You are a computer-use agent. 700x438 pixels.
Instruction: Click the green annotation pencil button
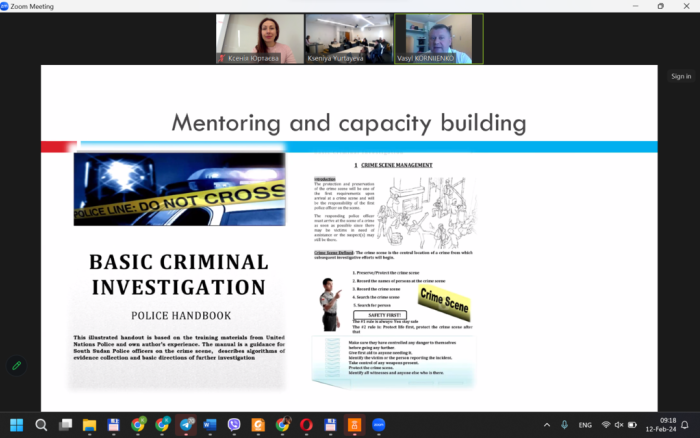(x=16, y=366)
